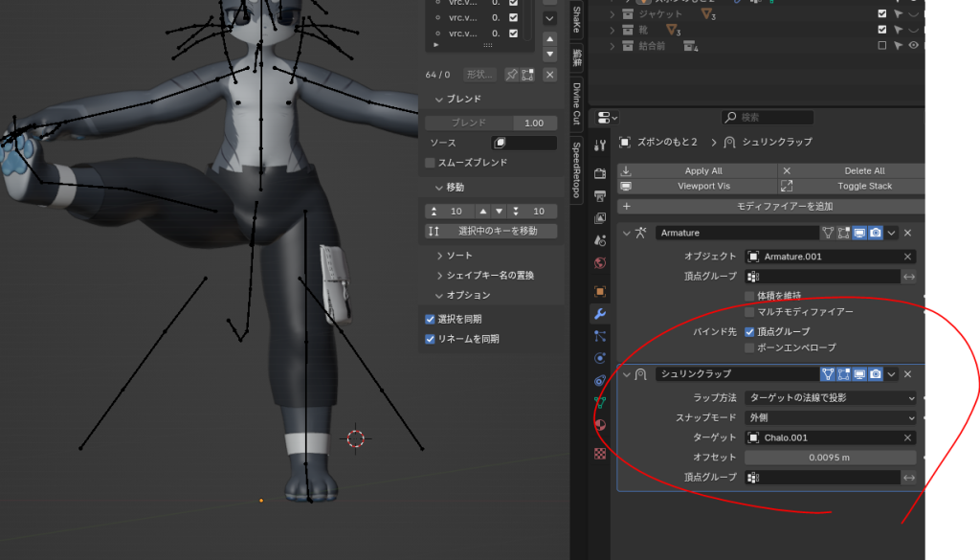
Task: Toggle render camera icon on Armature modifier
Action: click(875, 233)
